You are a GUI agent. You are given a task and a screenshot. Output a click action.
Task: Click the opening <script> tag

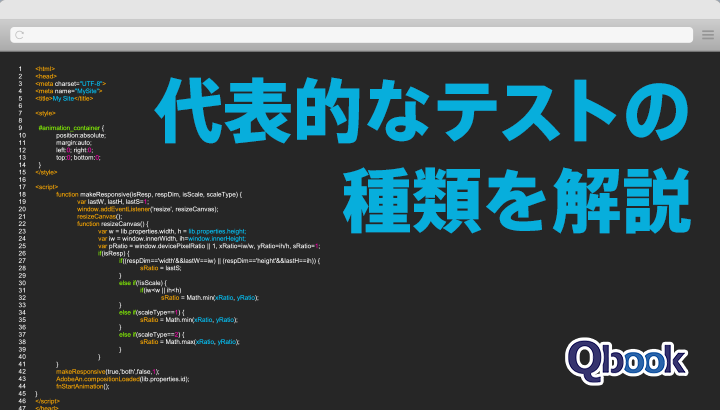point(46,187)
